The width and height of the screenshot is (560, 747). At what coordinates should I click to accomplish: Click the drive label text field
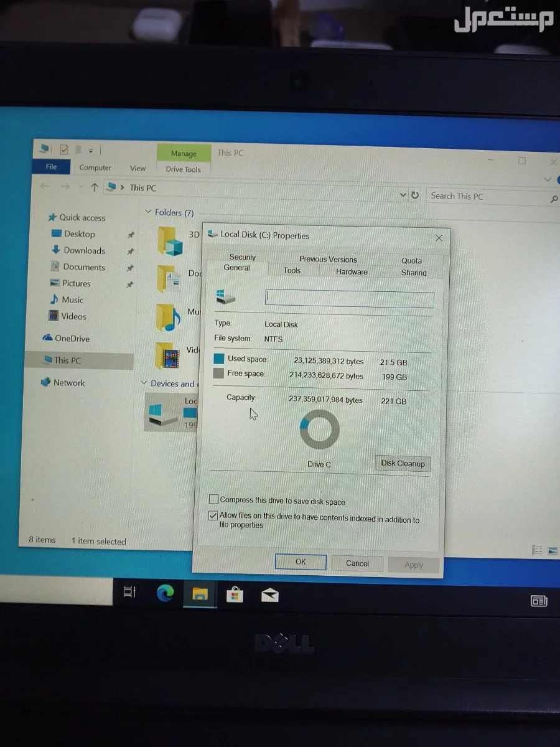(x=349, y=299)
